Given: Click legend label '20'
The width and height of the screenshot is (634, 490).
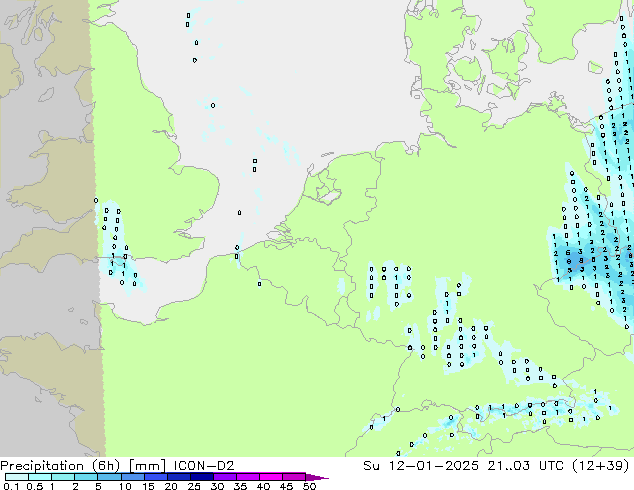Looking at the screenshot, I should pyautogui.click(x=171, y=486).
